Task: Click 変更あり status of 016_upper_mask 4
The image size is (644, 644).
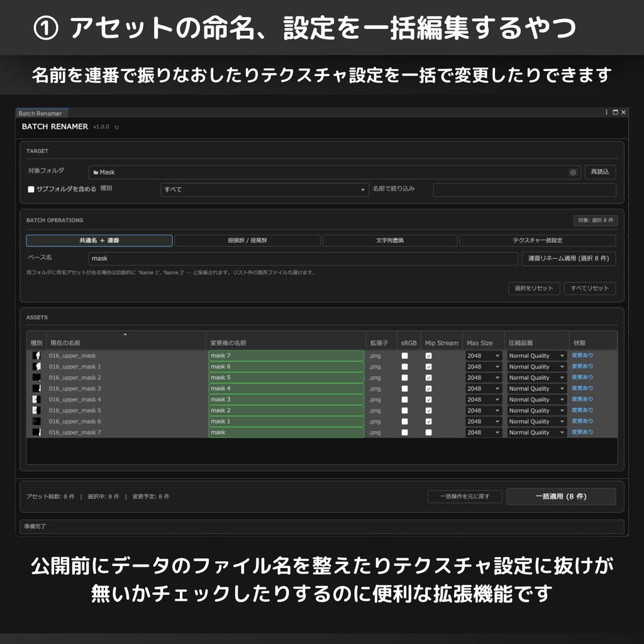Action: (x=582, y=399)
